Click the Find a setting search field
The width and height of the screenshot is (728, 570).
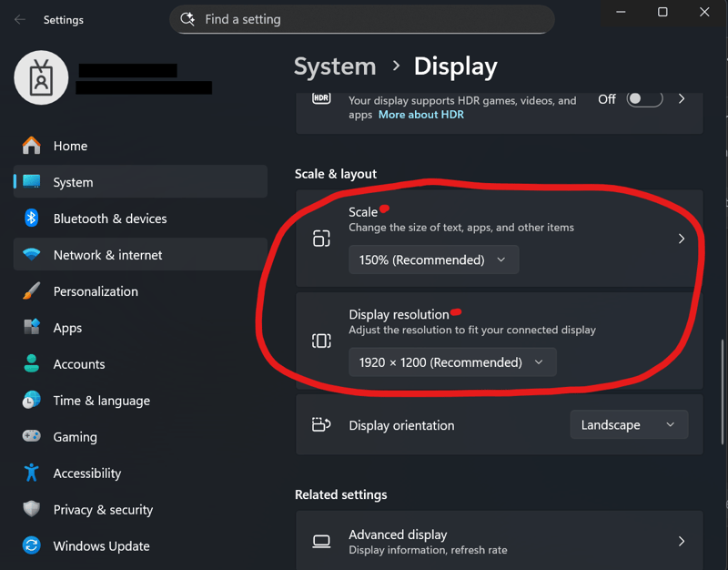point(361,19)
